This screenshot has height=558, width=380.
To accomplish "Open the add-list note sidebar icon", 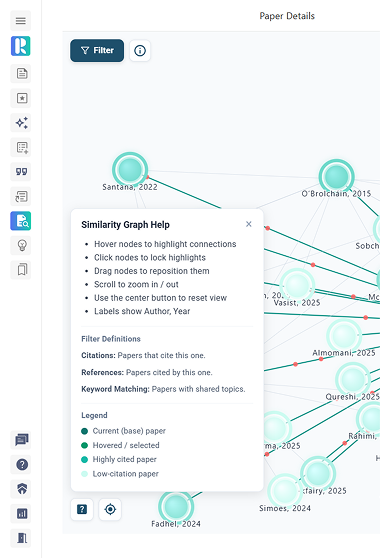I will click(22, 147).
